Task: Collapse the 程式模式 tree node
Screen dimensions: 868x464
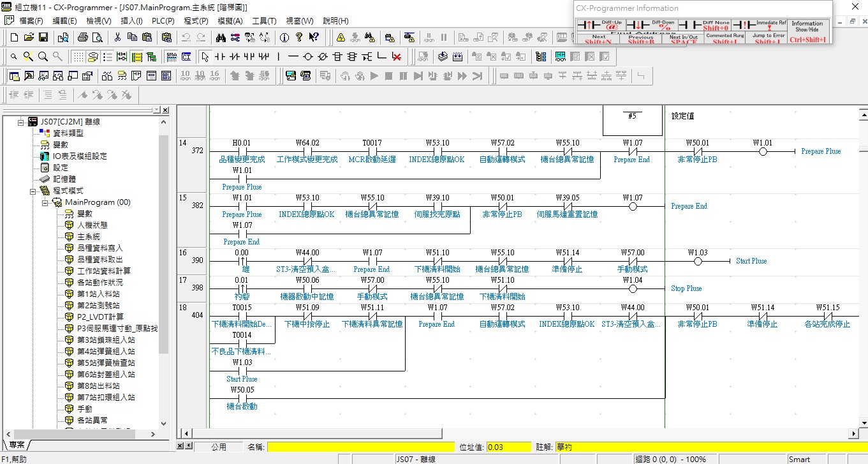Action: tap(33, 191)
